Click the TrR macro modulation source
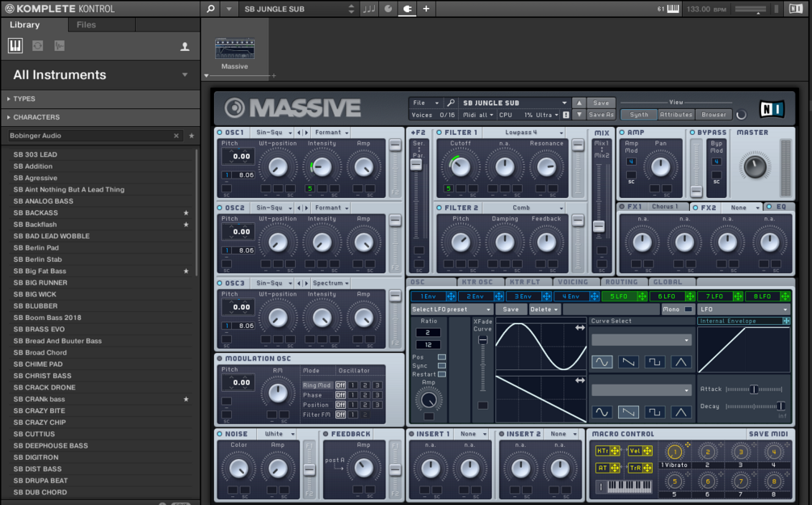The width and height of the screenshot is (812, 505). 641,468
